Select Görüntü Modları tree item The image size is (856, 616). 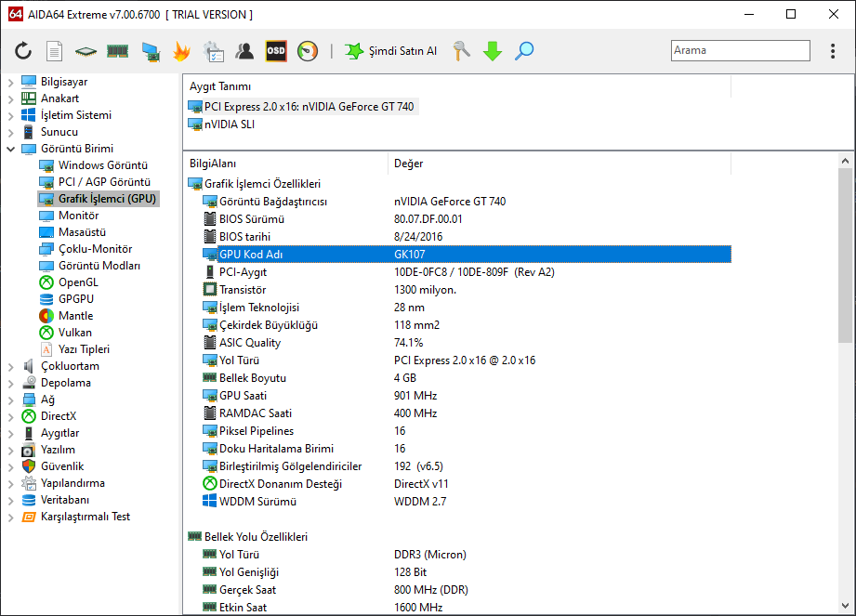tap(89, 266)
